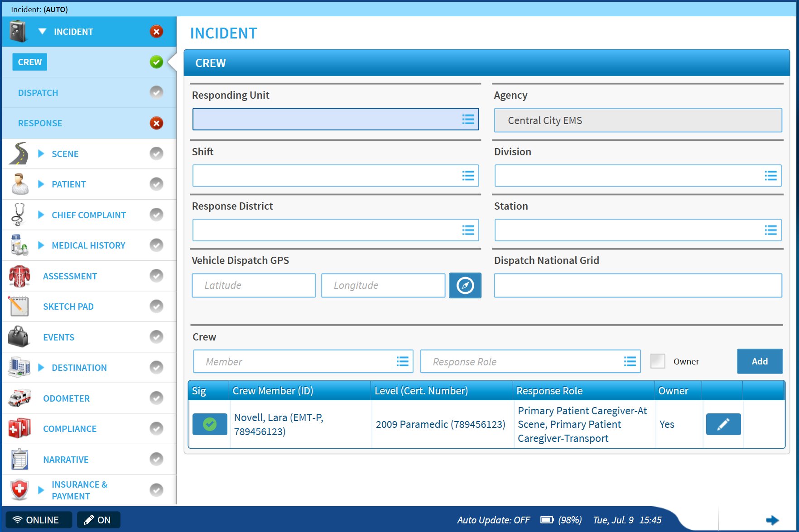Open the Responding Unit picker list
799x532 pixels.
point(468,119)
